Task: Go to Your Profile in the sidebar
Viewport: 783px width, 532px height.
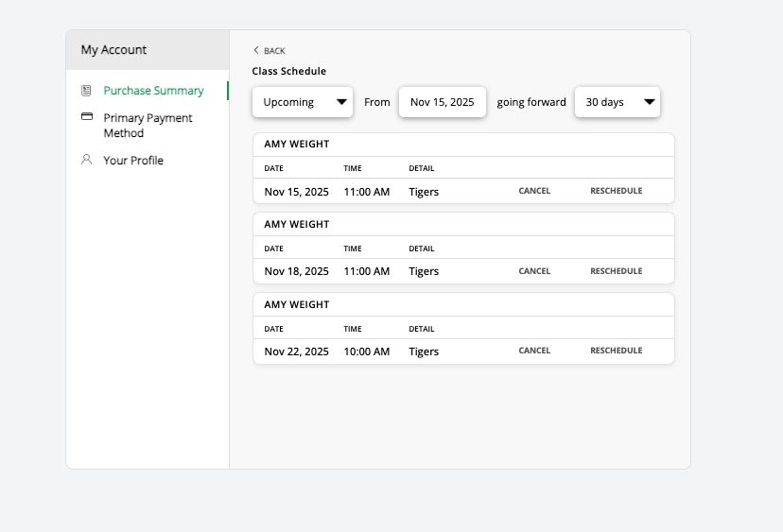Action: [133, 161]
